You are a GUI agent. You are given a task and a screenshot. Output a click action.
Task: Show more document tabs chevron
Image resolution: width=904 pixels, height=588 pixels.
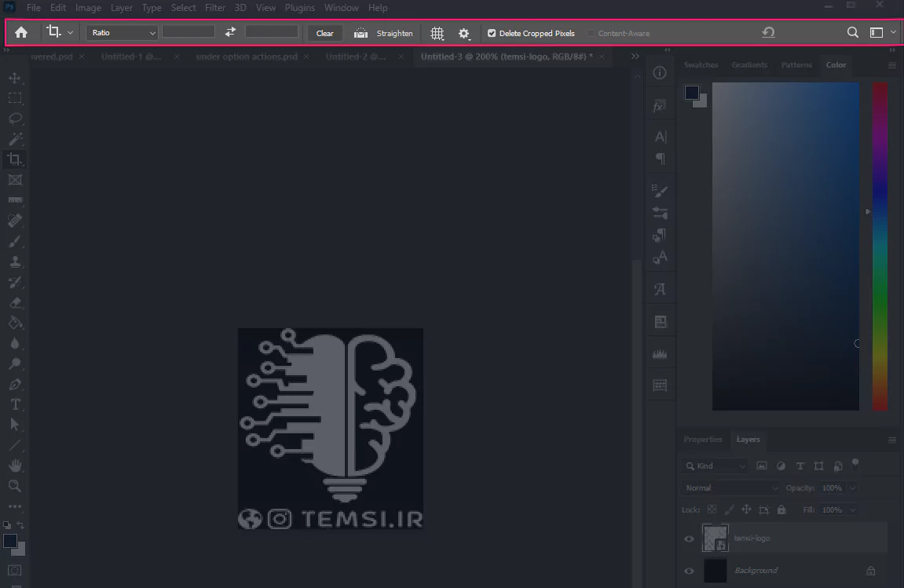tap(635, 57)
